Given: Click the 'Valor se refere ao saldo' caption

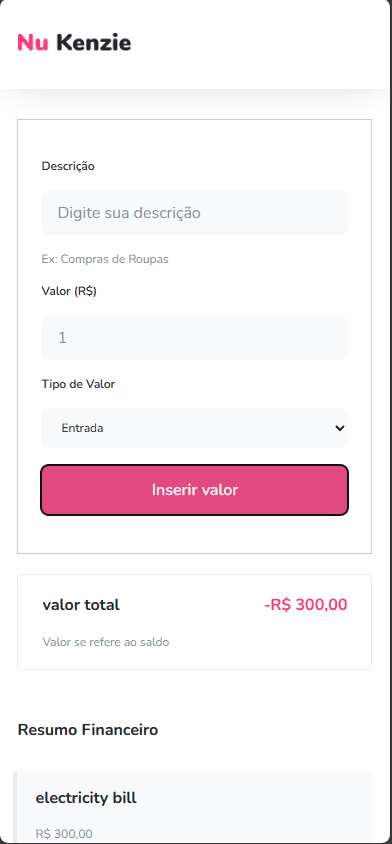Looking at the screenshot, I should click(x=106, y=642).
